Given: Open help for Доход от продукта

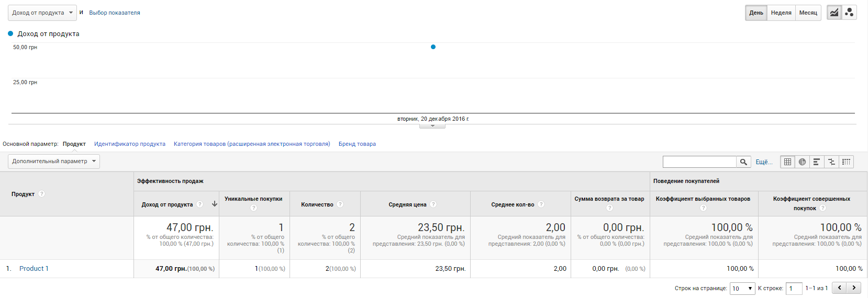Looking at the screenshot, I should 200,204.
